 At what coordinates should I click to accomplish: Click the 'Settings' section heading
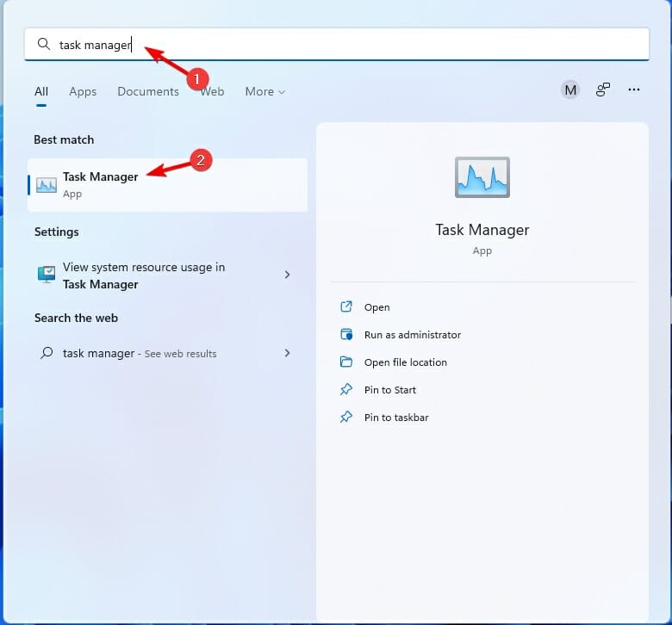tap(57, 232)
